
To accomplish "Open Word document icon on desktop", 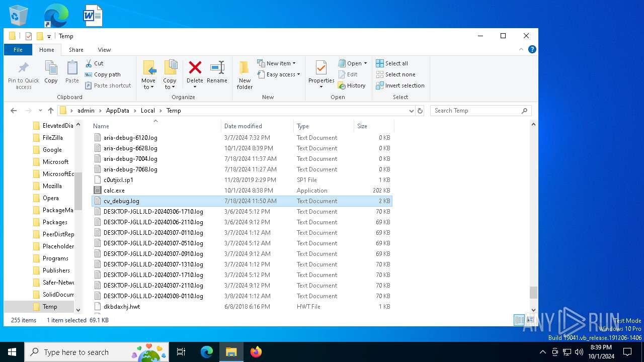I will pyautogui.click(x=93, y=16).
